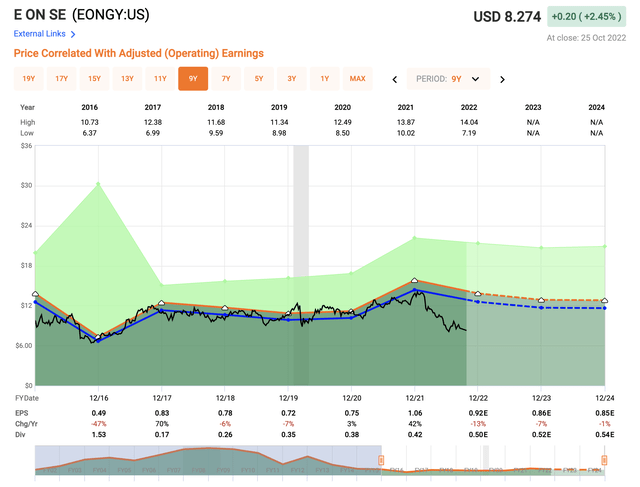Expand the PERIOD 9Y dropdown
This screenshot has height=487, width=640.
coord(449,79)
